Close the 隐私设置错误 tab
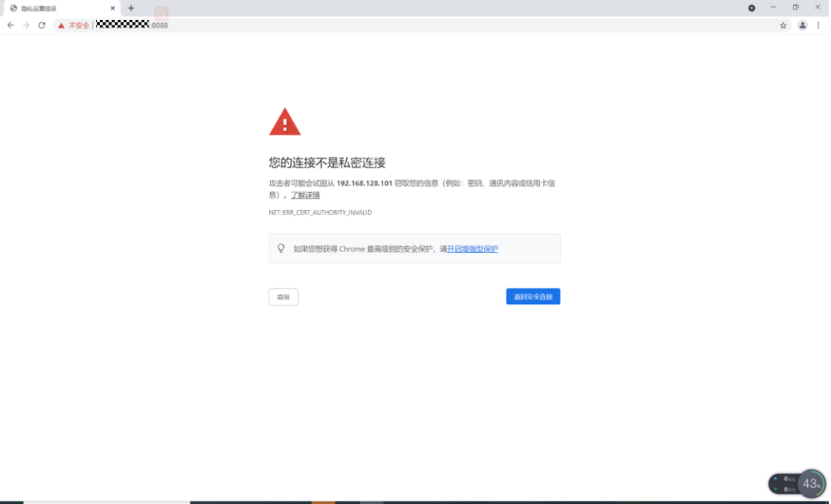The width and height of the screenshot is (831, 504). point(112,8)
